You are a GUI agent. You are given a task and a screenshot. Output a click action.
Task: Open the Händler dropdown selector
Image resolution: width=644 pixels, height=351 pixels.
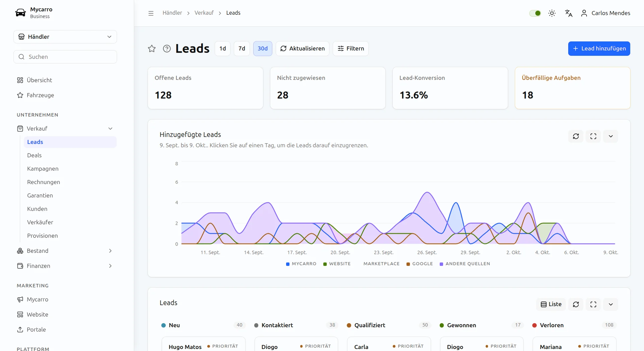click(65, 36)
